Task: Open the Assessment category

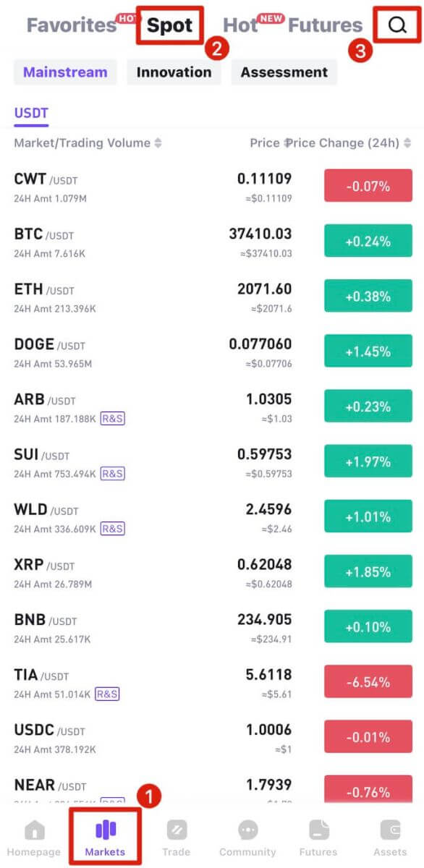Action: coord(284,72)
